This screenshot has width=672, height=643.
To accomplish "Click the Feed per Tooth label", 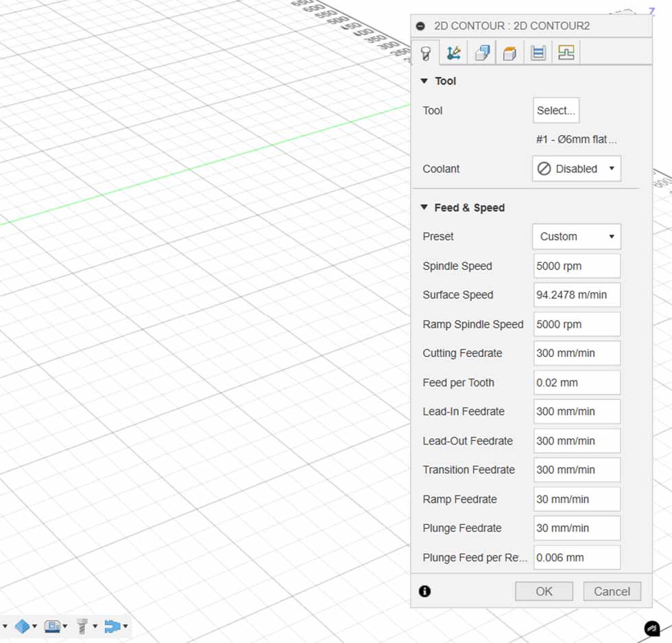I will tap(458, 383).
